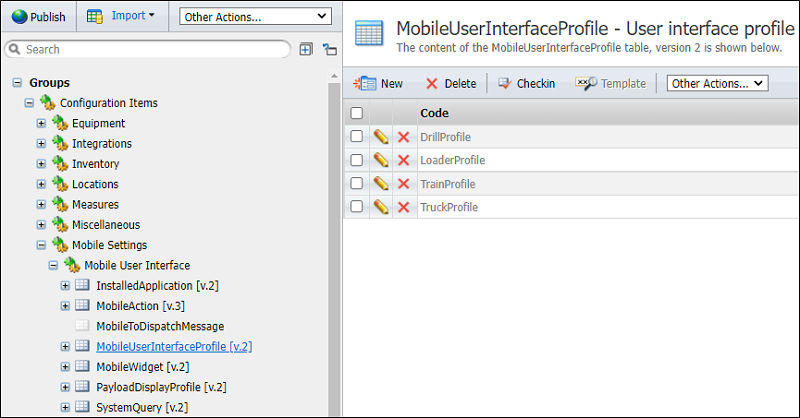Image resolution: width=800 pixels, height=418 pixels.
Task: Click the Template button
Action: (610, 83)
